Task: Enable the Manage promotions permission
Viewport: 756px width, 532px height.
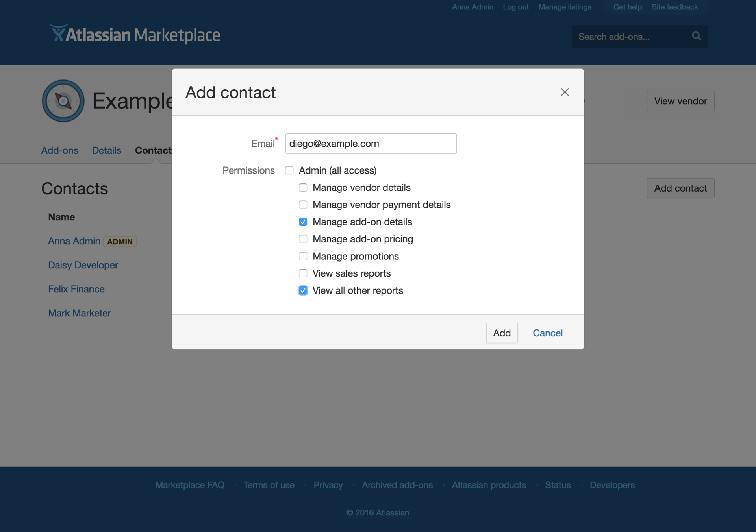Action: (303, 256)
